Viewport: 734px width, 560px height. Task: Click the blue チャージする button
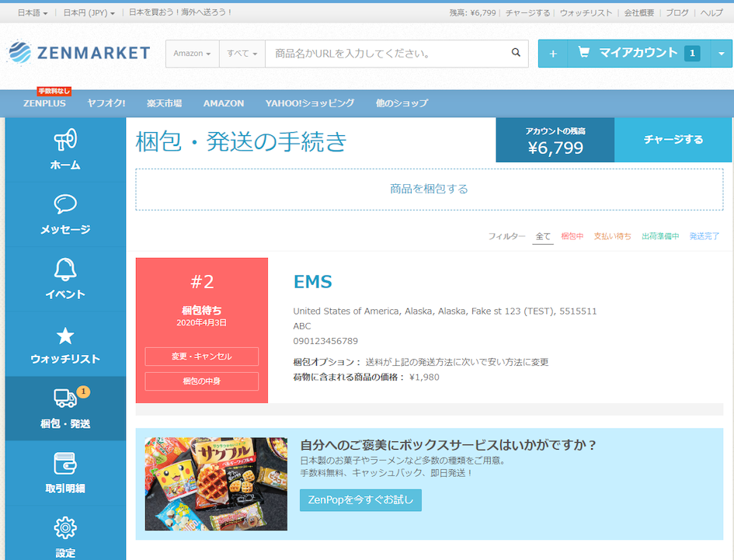[x=673, y=140]
